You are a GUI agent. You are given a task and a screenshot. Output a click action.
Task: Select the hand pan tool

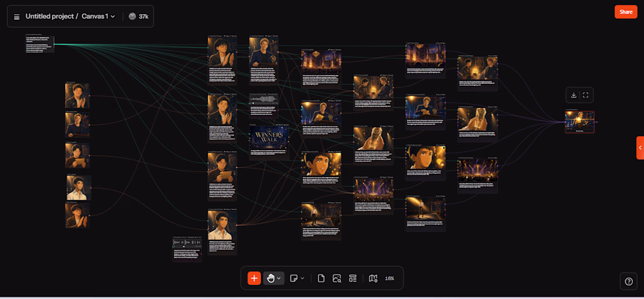(x=270, y=278)
